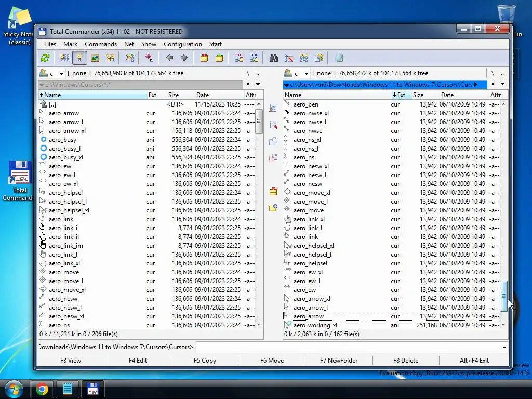
Task: Click the swap panels toolbar icon
Action: tap(129, 58)
